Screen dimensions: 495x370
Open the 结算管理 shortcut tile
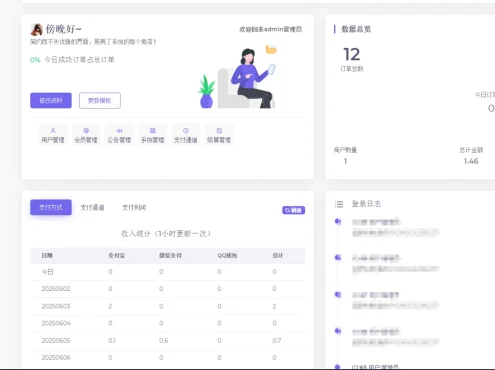219,135
